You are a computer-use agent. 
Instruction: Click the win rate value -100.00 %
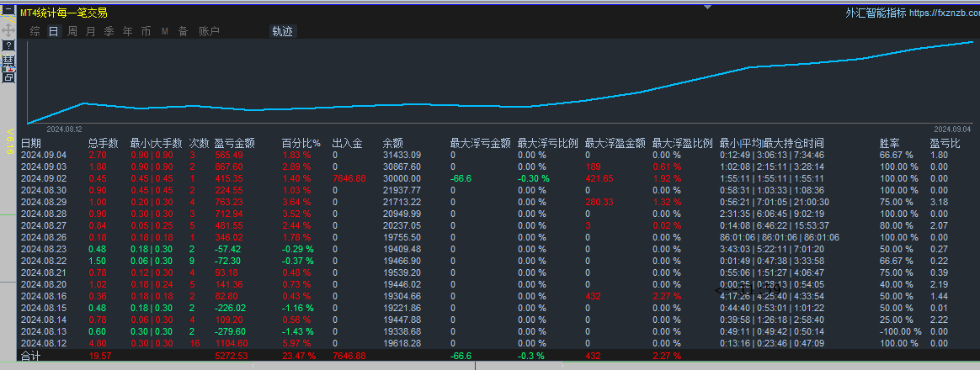[x=901, y=331]
